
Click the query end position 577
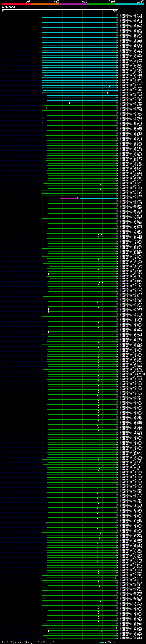click(115, 11)
